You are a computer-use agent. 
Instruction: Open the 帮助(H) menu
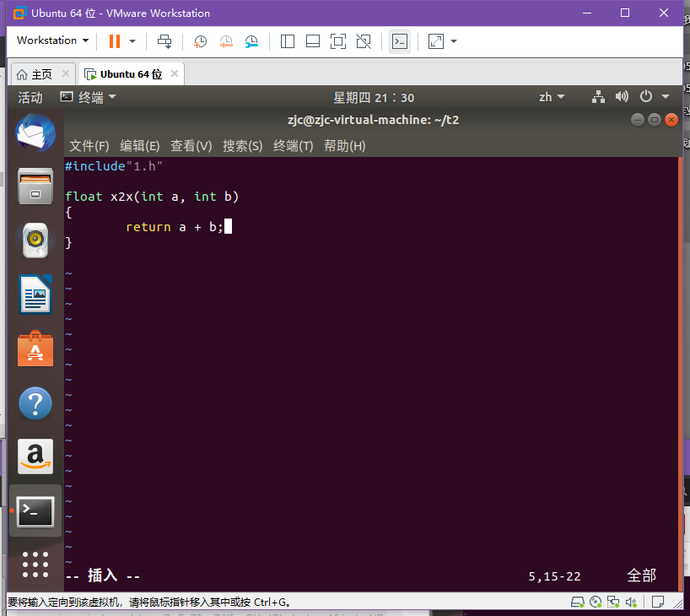344,146
